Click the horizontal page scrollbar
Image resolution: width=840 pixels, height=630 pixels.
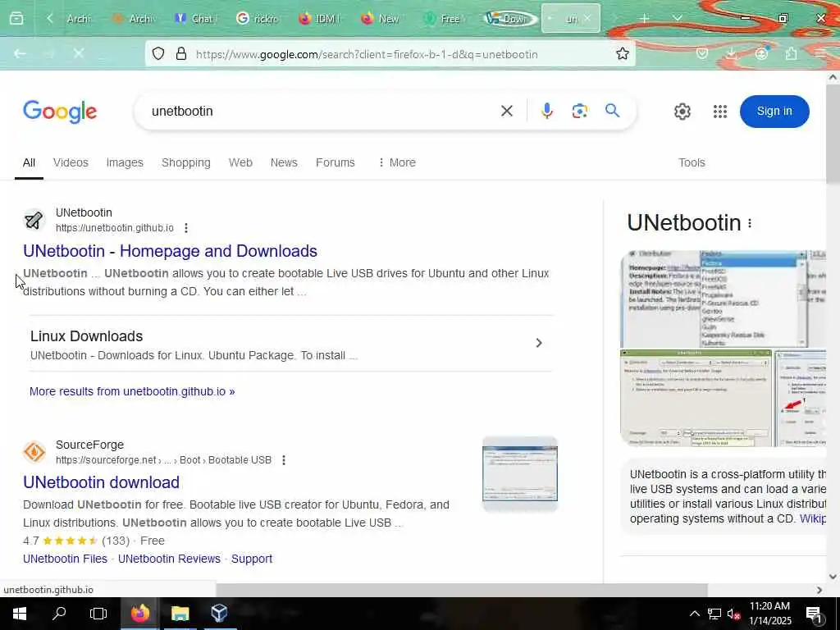[x=462, y=590]
